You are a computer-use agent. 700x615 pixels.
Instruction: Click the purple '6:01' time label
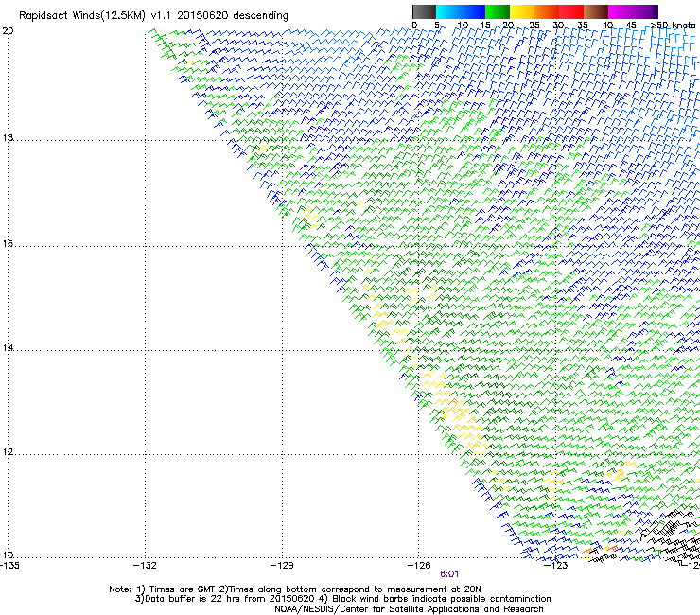(x=449, y=574)
